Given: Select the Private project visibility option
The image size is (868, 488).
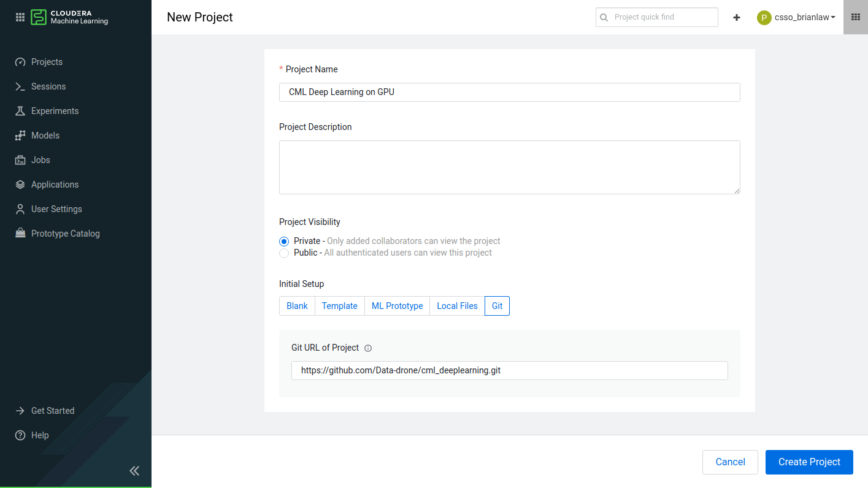Looking at the screenshot, I should click(x=283, y=241).
